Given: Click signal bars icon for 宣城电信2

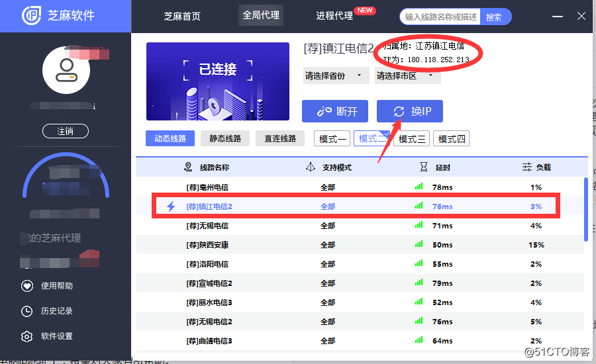Looking at the screenshot, I should [x=419, y=283].
